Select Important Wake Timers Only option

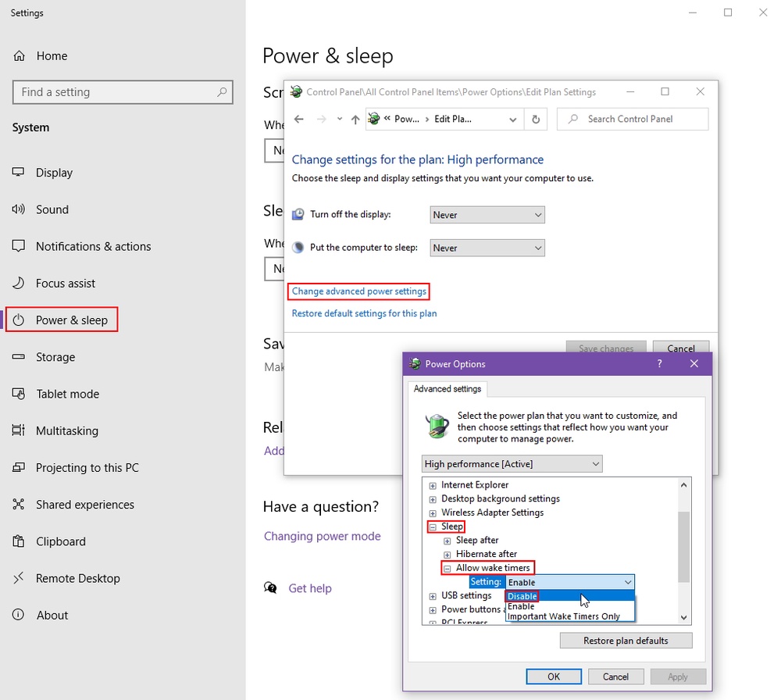tap(570, 616)
